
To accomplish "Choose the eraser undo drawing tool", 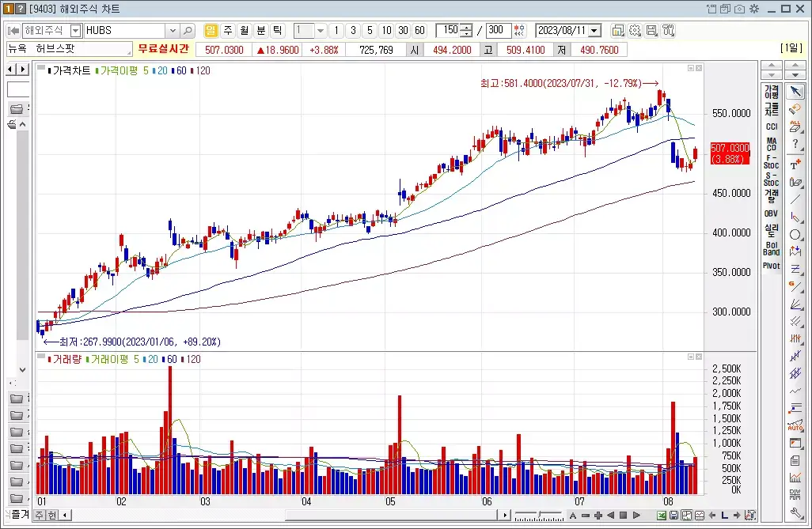I will [795, 109].
